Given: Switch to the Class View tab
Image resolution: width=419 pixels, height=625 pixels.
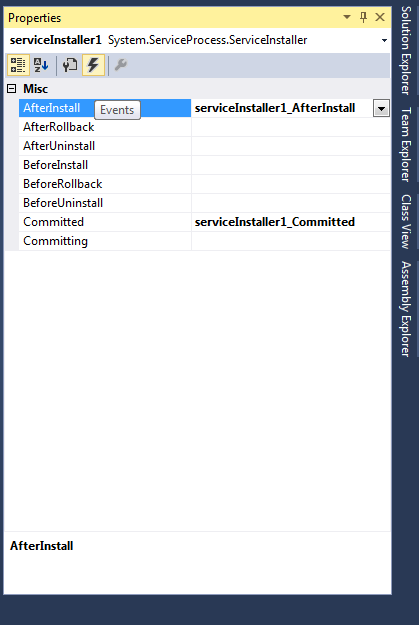Looking at the screenshot, I should 405,222.
